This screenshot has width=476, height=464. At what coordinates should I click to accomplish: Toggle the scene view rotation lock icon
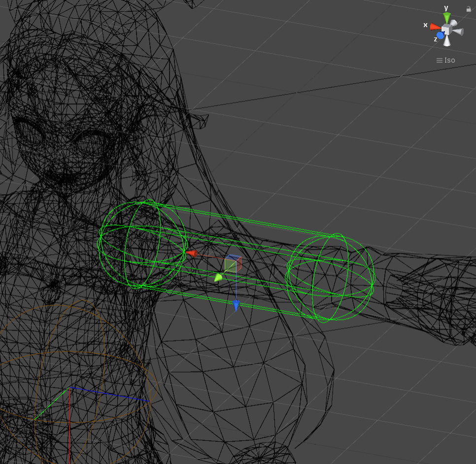469,9
